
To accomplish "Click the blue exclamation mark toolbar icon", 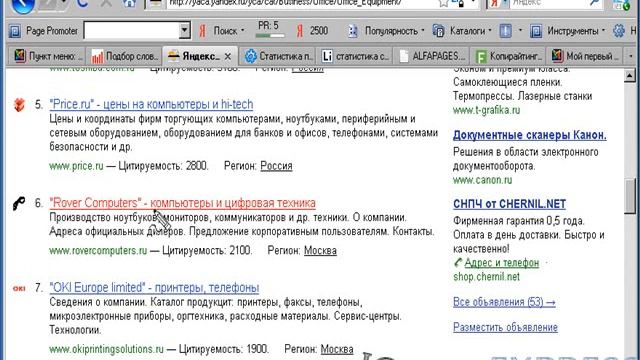I will click(x=505, y=31).
